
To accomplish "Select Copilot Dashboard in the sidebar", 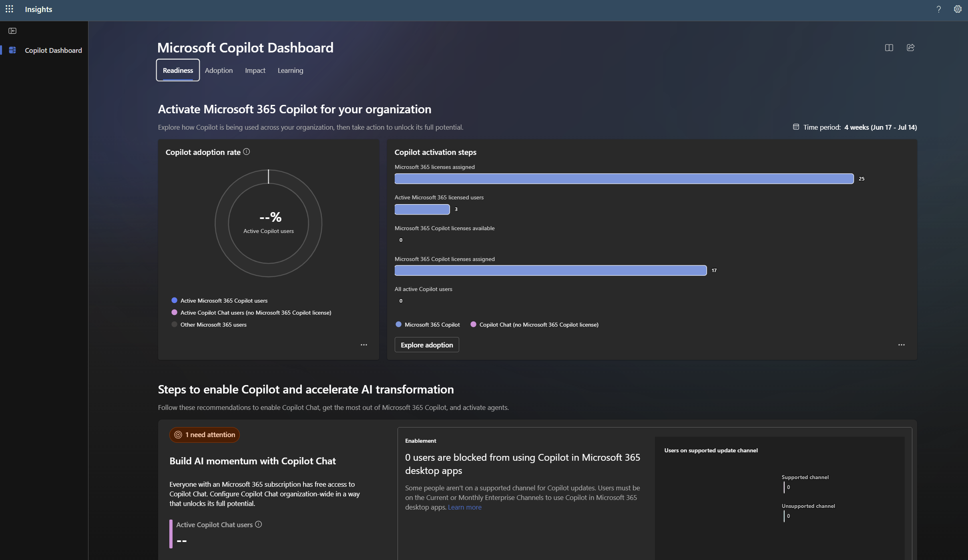I will point(44,50).
